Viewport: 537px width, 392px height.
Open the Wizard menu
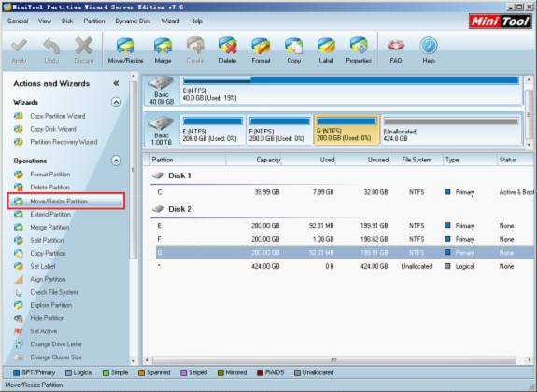tap(170, 21)
